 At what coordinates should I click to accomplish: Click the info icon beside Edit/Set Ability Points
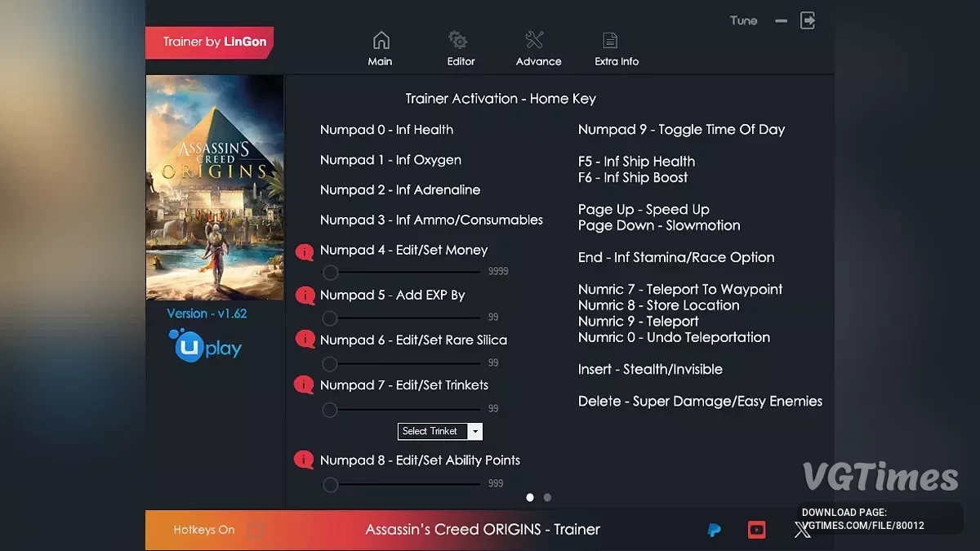(x=305, y=460)
